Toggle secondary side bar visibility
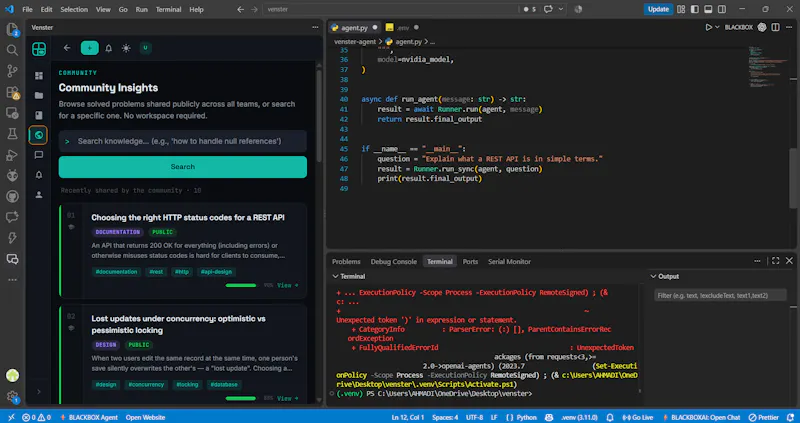This screenshot has height=423, width=800. (722, 9)
